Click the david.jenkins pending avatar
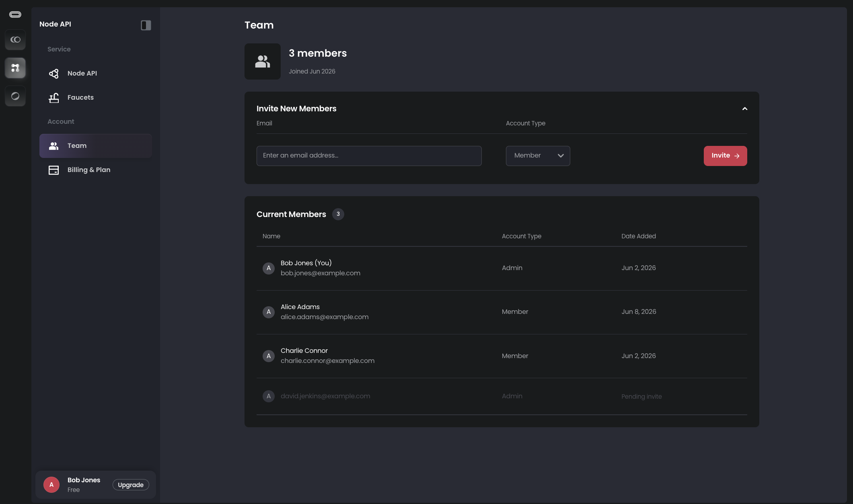The image size is (853, 504). [x=269, y=396]
